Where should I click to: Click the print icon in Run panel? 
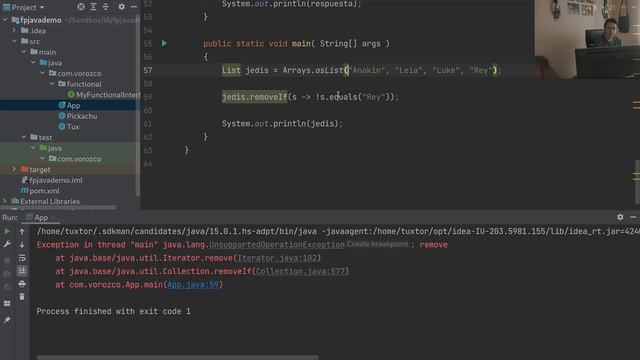tap(22, 284)
